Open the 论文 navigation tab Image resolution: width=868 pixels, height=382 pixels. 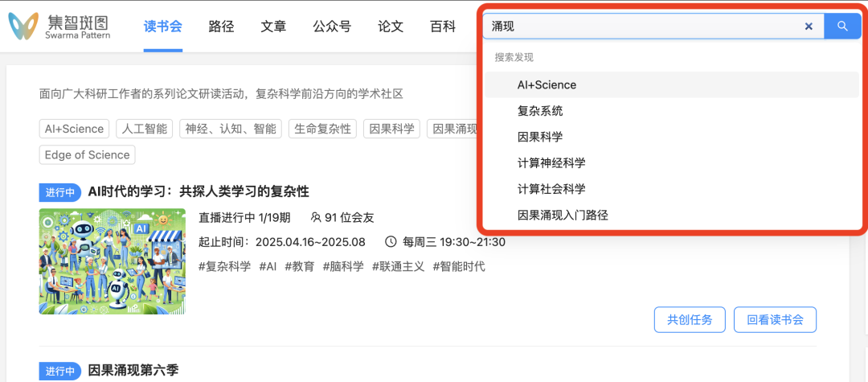pos(391,27)
